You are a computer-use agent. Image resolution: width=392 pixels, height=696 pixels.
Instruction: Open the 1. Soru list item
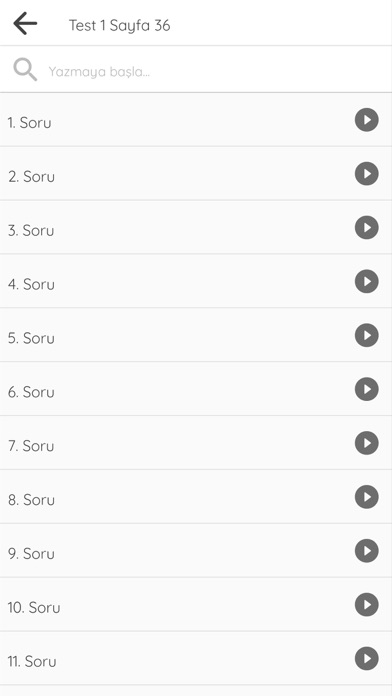pyautogui.click(x=196, y=120)
